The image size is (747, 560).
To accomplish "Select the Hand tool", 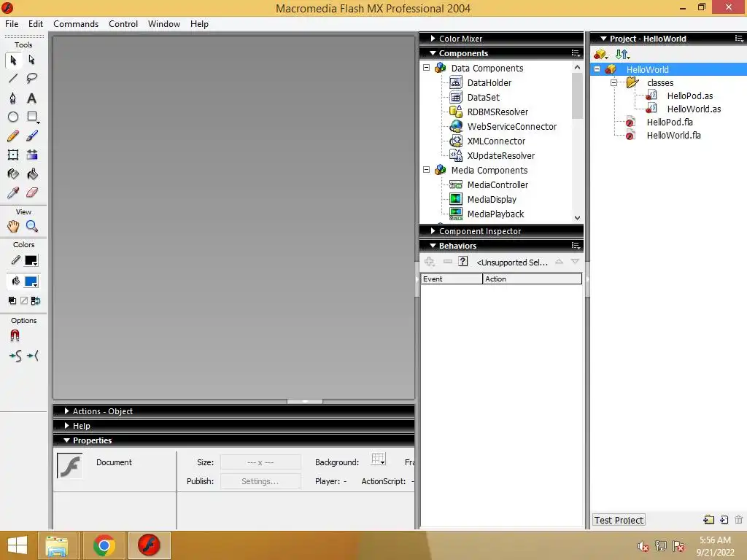I will (x=13, y=226).
